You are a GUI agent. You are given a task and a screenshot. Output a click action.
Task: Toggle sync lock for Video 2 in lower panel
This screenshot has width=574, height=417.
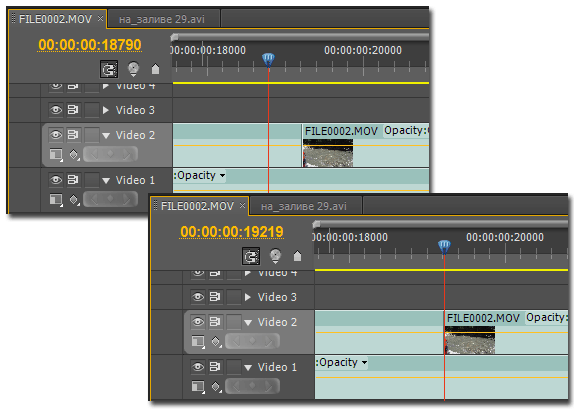(215, 322)
